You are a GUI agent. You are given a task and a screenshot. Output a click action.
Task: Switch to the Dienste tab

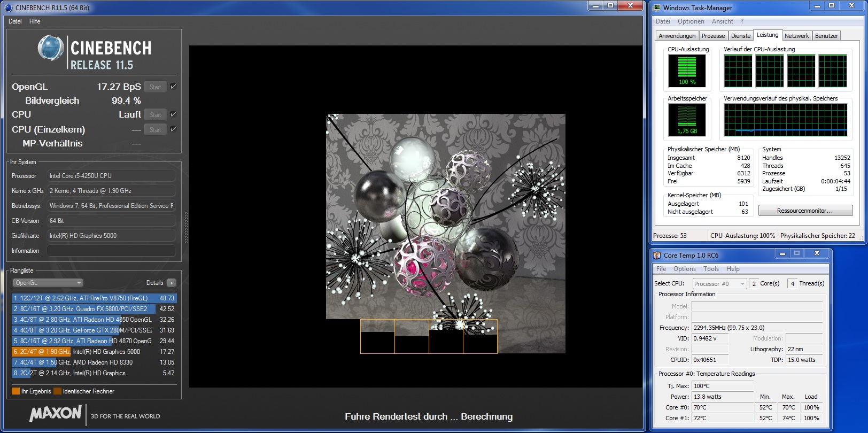coord(740,36)
